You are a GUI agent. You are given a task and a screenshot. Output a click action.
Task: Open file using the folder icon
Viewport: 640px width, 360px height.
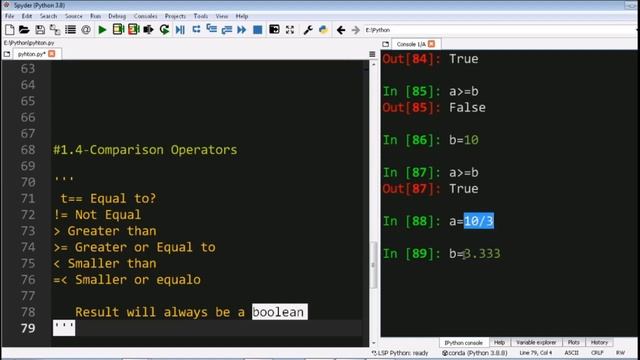tap(24, 29)
